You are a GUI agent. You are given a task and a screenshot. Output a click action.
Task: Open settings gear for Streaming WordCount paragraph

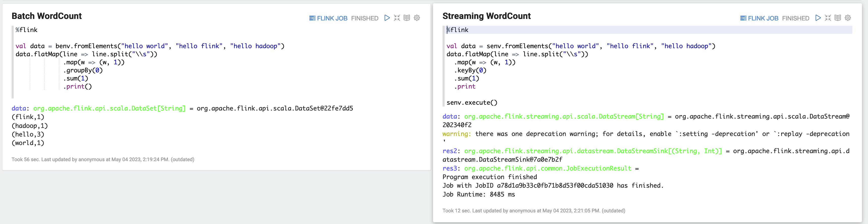(848, 18)
